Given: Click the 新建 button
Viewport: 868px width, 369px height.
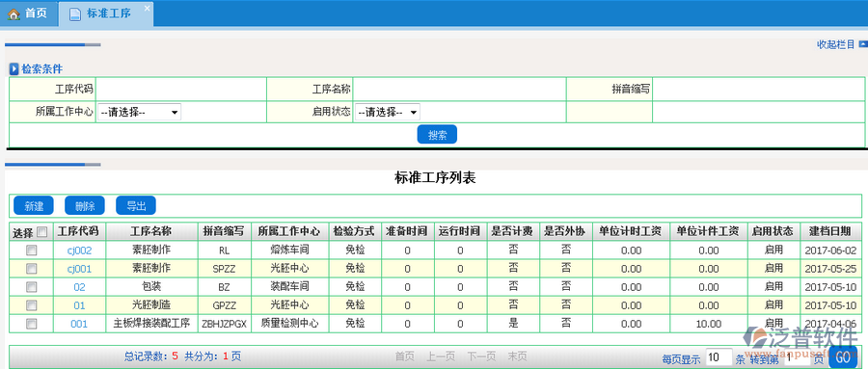Looking at the screenshot, I should [34, 206].
